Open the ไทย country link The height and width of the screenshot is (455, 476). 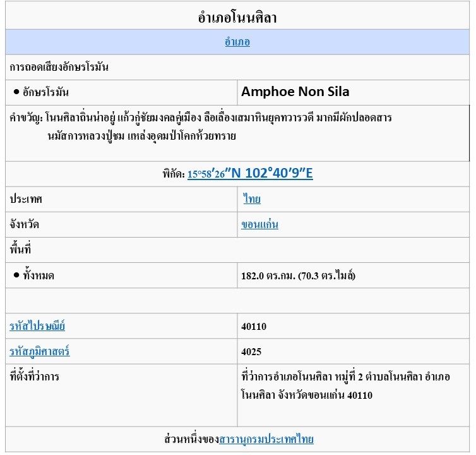click(x=252, y=199)
